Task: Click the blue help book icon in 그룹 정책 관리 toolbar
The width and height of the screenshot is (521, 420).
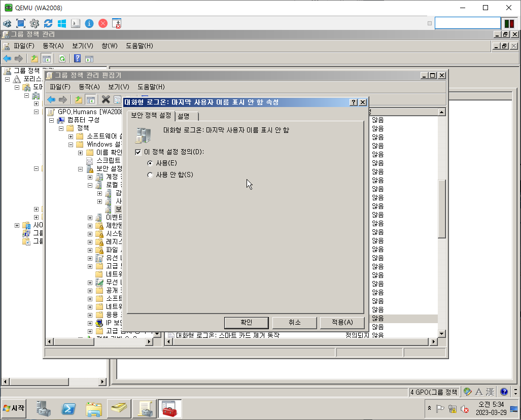Action: [78, 58]
